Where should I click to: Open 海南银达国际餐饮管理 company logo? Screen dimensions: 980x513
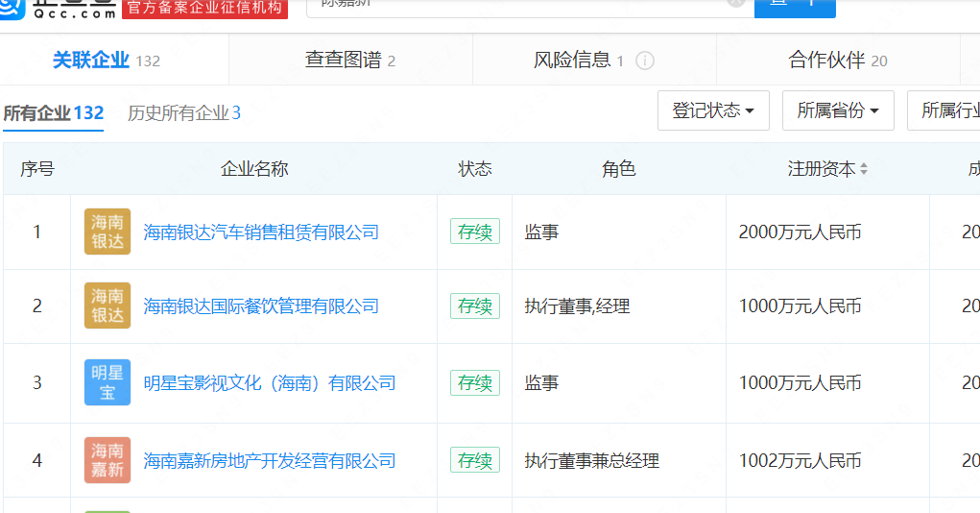click(x=108, y=305)
